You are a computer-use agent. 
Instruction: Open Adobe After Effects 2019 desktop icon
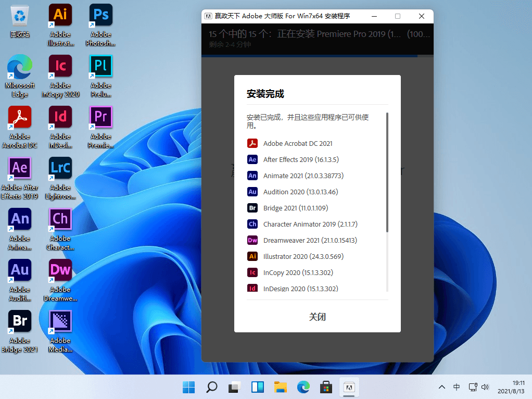click(x=20, y=178)
